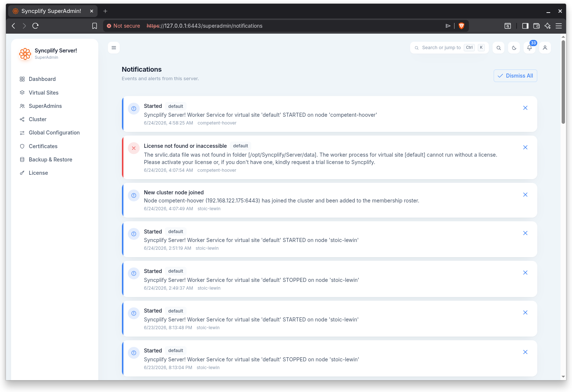Click the search tabs icon in toolbar
The width and height of the screenshot is (572, 392).
pos(508,26)
